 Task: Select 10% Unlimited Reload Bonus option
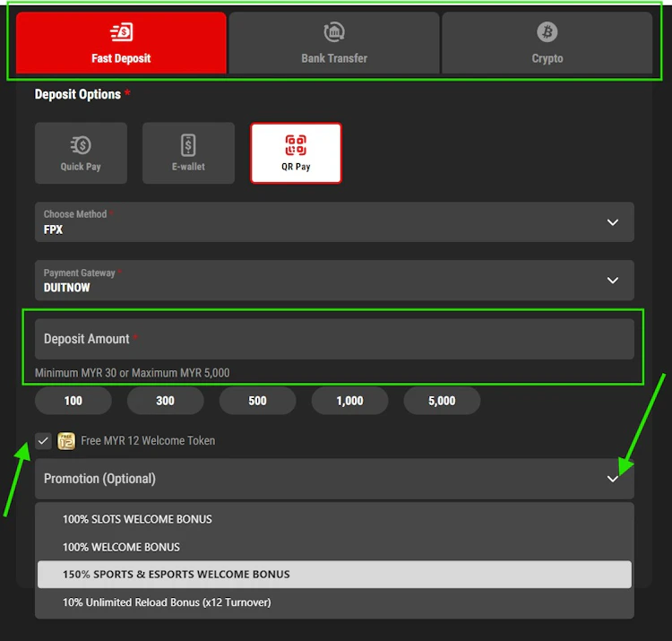pos(334,602)
